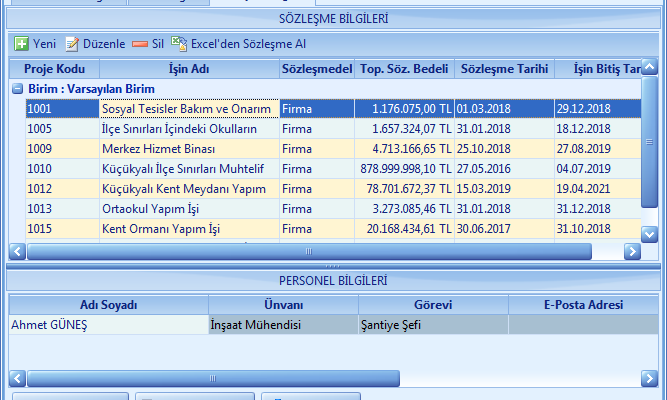This screenshot has width=667, height=400.
Task: Sort by Proje Kodu column header
Action: pos(55,69)
